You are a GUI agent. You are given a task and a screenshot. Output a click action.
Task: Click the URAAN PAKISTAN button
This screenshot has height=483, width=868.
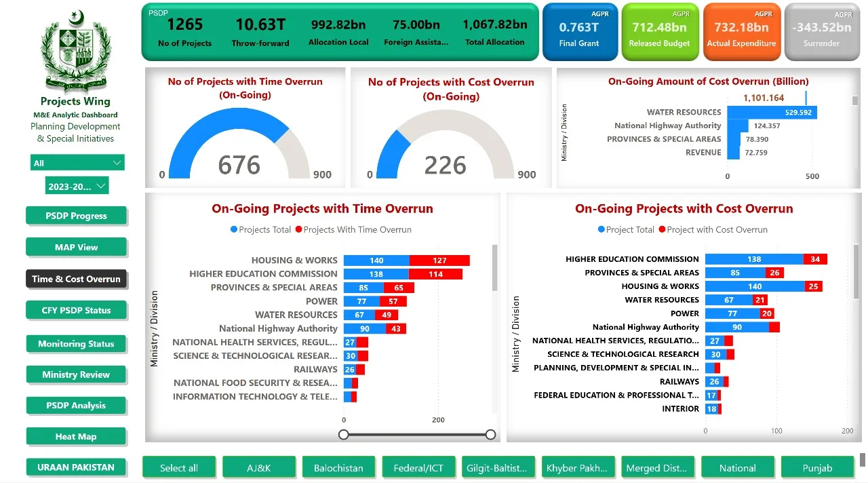point(76,467)
